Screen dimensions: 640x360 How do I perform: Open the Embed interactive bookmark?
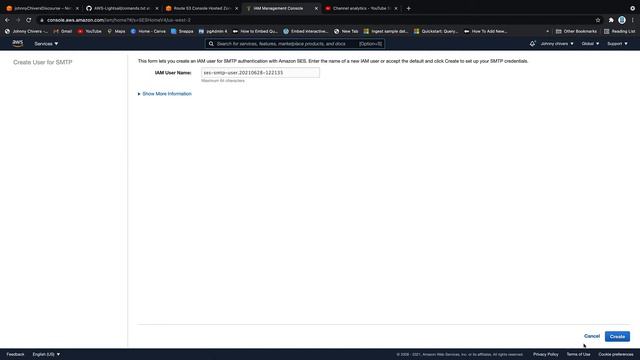[305, 31]
